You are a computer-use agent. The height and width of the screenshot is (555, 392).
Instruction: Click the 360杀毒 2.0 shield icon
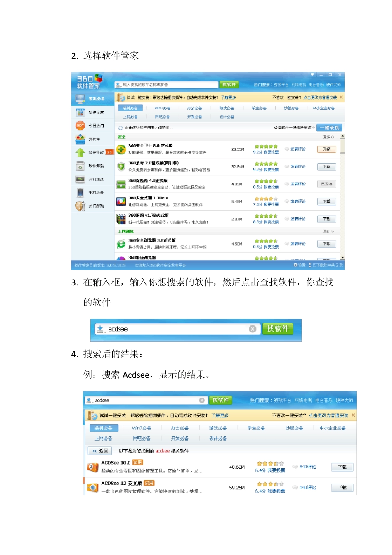tap(121, 166)
